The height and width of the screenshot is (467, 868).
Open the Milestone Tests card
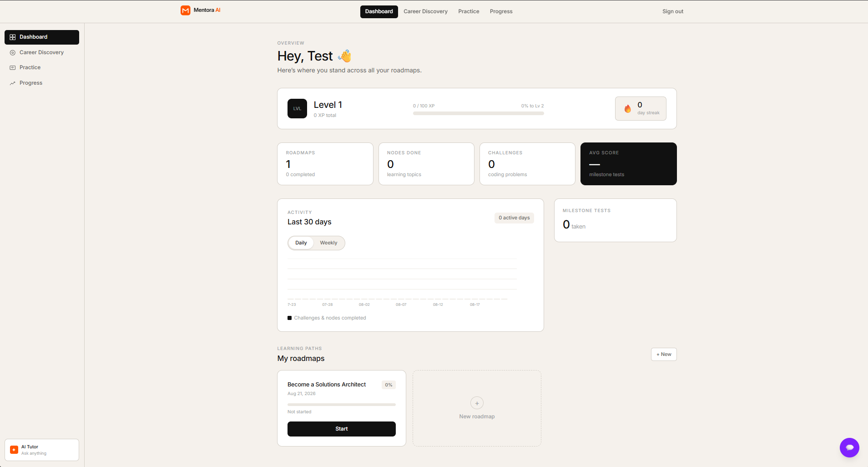[x=616, y=220]
